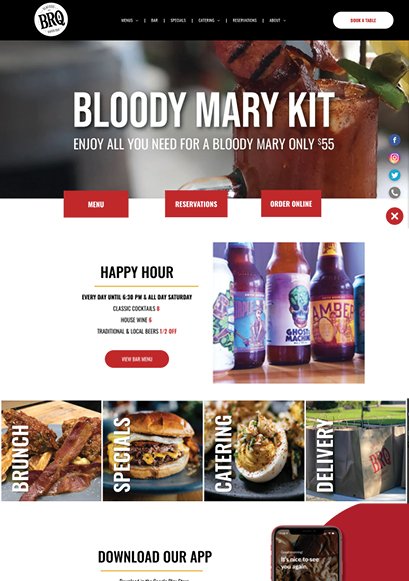This screenshot has width=409, height=581.
Task: Expand the About dropdown in navigation
Action: [x=277, y=20]
